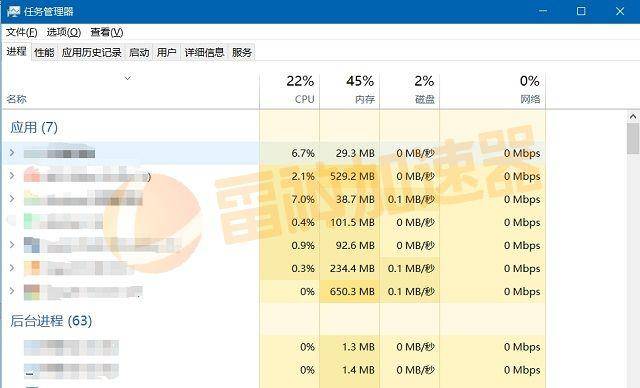Image resolution: width=640 pixels, height=388 pixels.
Task: Click the app icon in the 650.3 MB row
Action: click(32, 292)
